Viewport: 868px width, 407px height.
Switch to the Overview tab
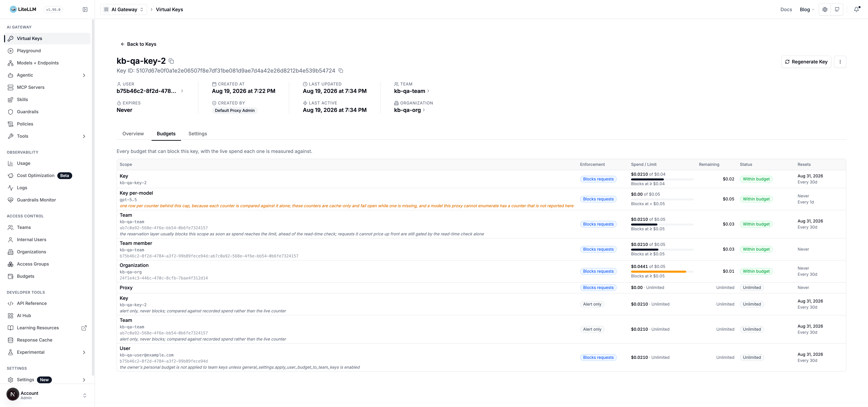coord(133,134)
